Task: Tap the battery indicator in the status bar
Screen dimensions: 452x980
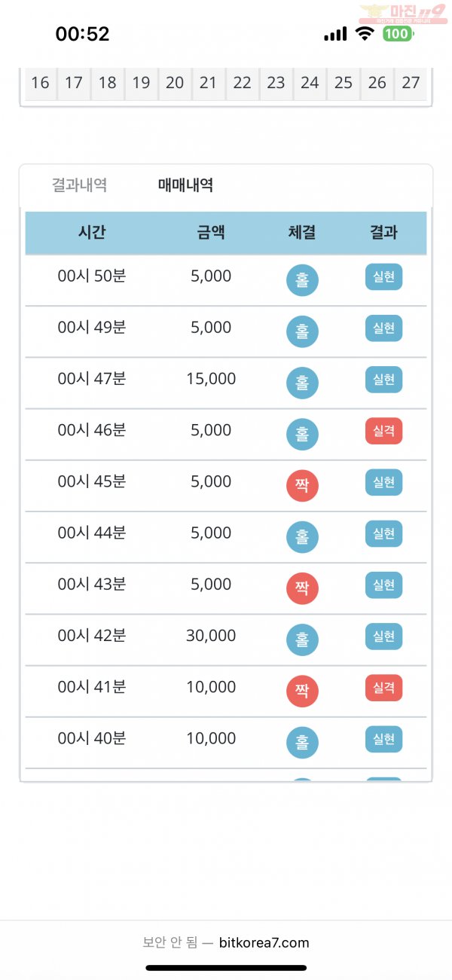Action: coord(397,34)
